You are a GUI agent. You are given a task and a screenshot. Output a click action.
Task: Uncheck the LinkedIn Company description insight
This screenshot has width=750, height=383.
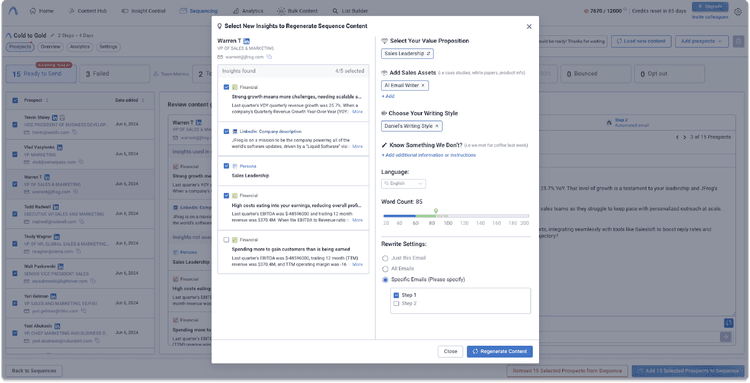click(x=226, y=131)
